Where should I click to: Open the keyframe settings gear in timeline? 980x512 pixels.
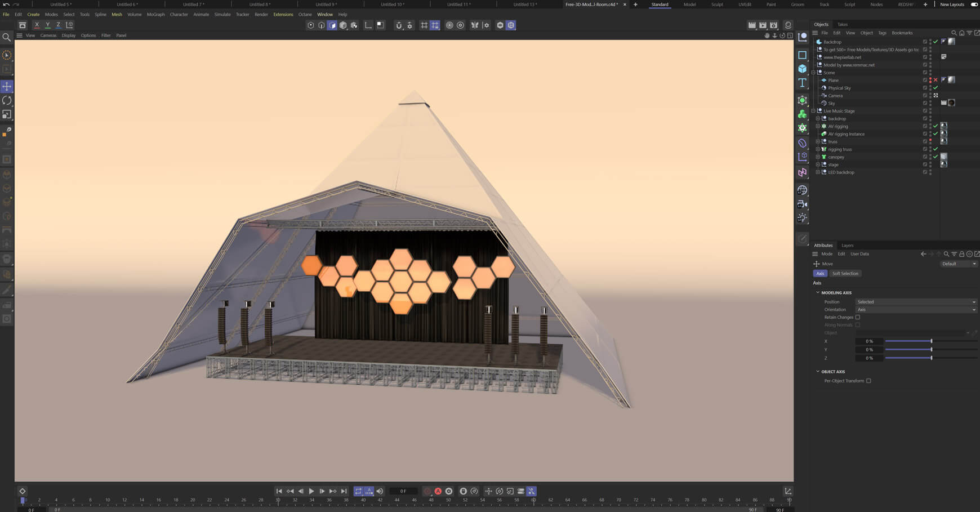point(449,491)
